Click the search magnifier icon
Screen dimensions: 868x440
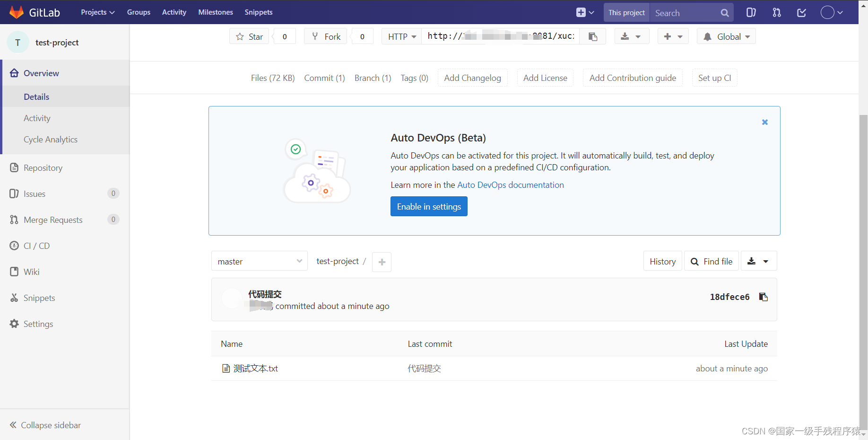point(724,13)
